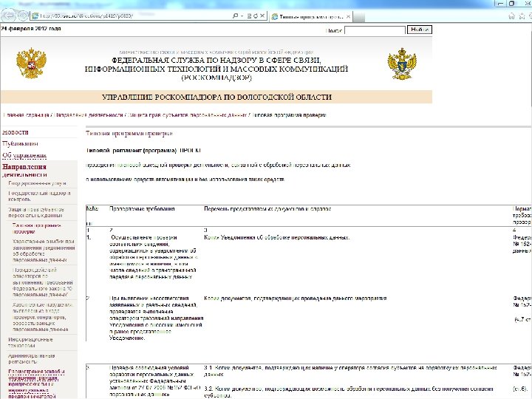
Task: Open Направления деятельности breadcrumb link
Action: 89,115
